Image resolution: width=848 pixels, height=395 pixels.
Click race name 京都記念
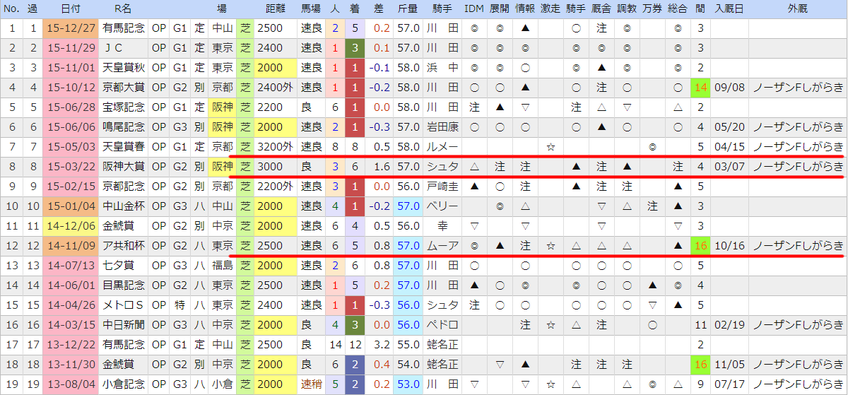click(x=123, y=187)
